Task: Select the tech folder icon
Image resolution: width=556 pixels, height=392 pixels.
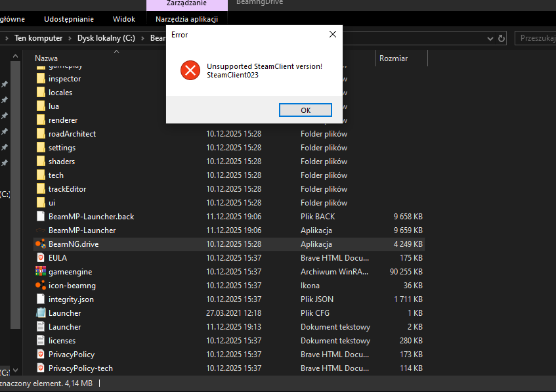Action: (41, 175)
